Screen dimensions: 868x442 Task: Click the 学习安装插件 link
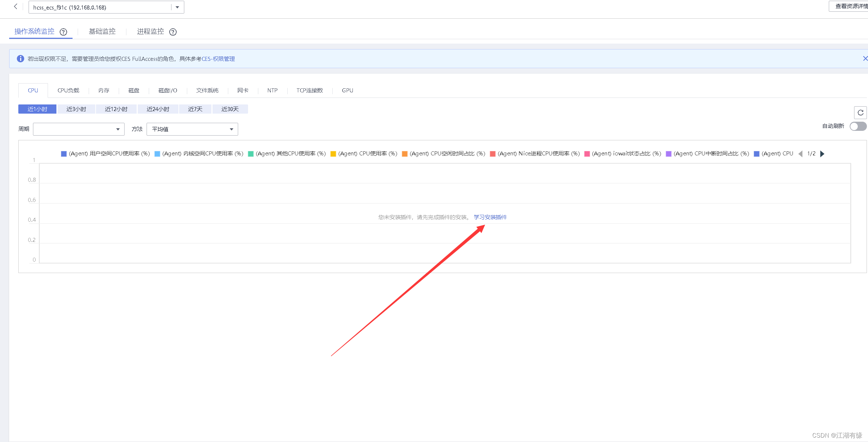coord(490,217)
